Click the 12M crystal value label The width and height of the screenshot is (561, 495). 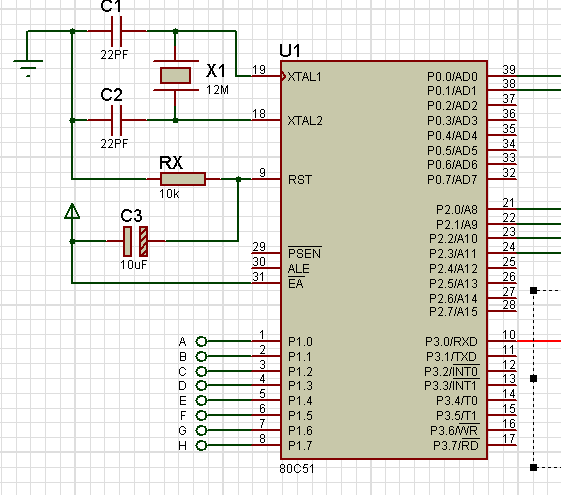[218, 90]
